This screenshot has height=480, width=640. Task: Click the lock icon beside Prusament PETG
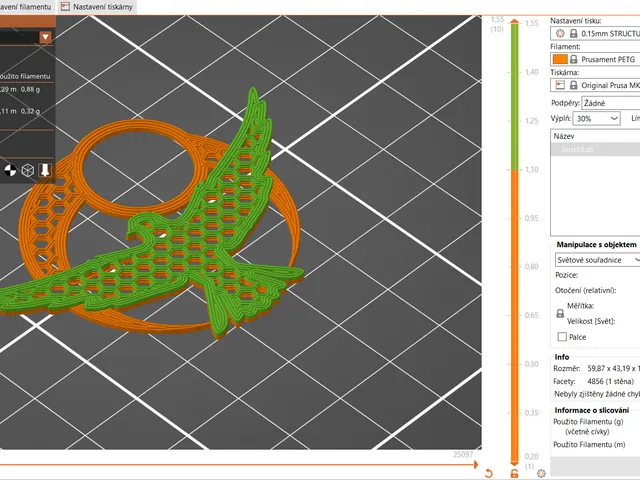coord(573,59)
